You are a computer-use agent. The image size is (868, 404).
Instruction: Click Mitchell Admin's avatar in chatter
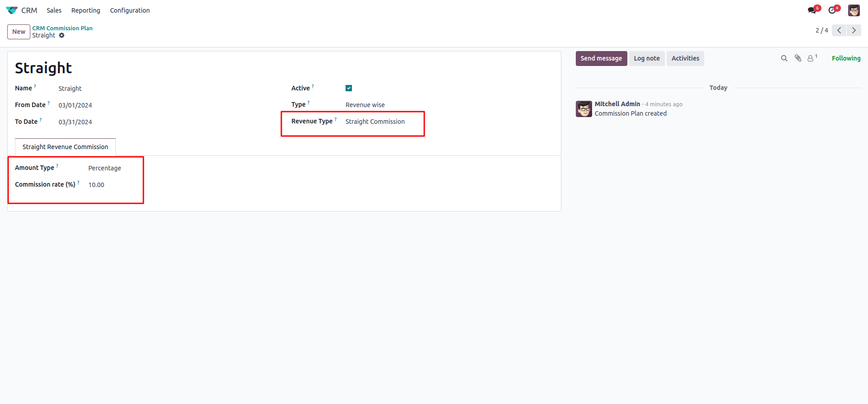583,109
